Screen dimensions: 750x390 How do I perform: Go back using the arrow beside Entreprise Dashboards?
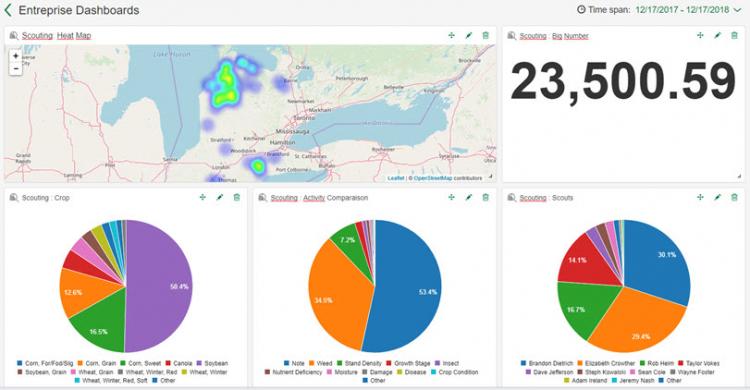[x=8, y=10]
